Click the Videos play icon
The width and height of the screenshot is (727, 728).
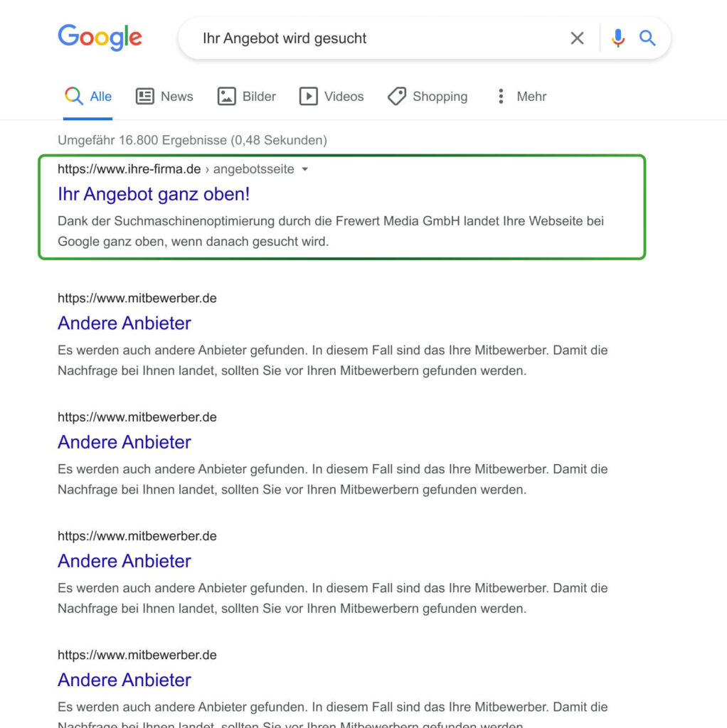click(311, 96)
